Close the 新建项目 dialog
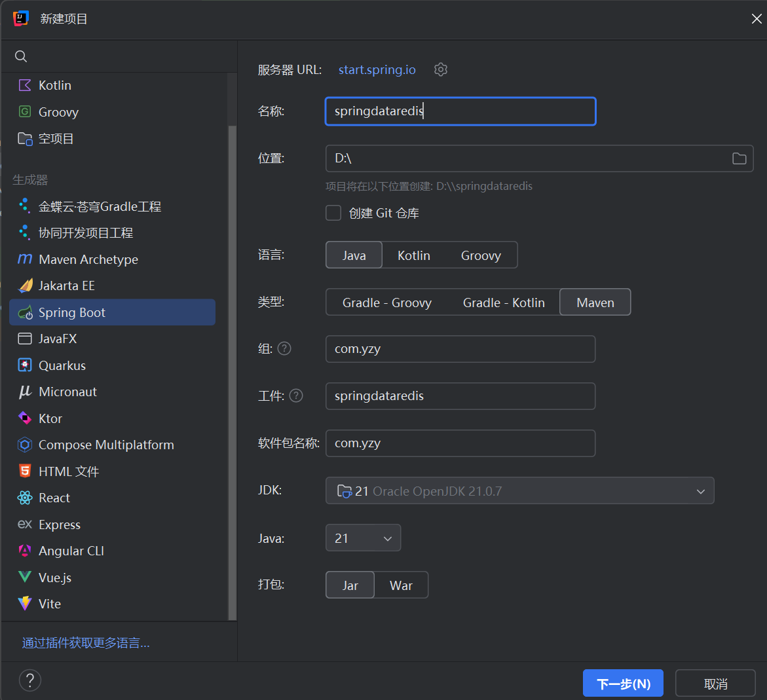Image resolution: width=767 pixels, height=700 pixels. coord(757,18)
